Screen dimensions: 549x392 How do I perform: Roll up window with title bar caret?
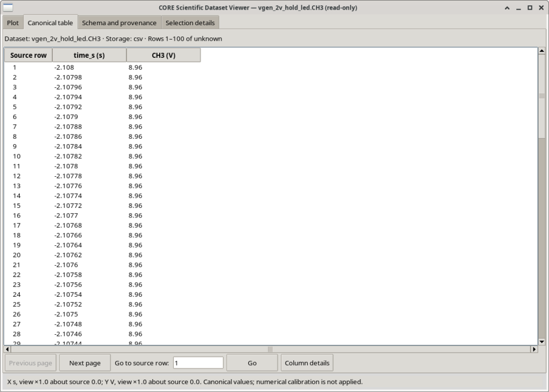tap(507, 7)
